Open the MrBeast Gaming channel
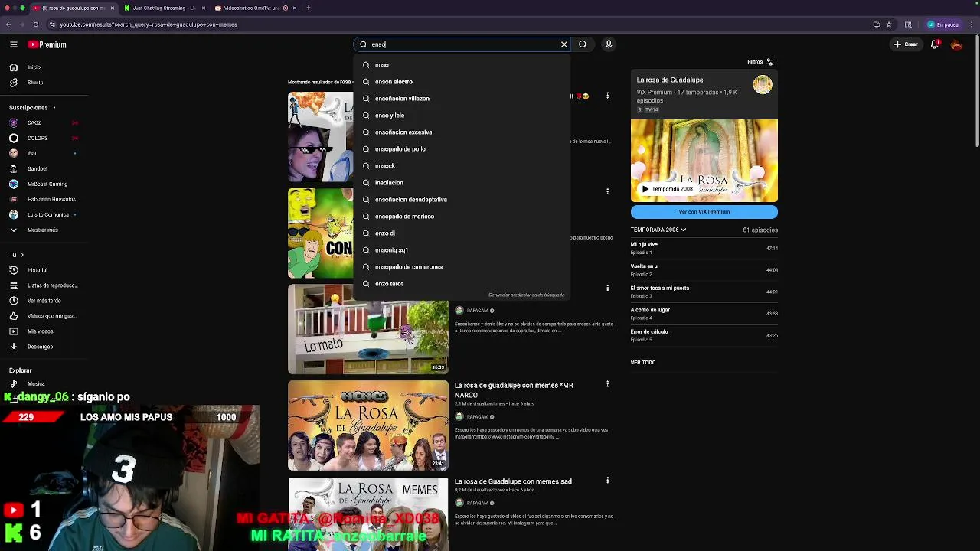The width and height of the screenshot is (980, 551). (x=43, y=184)
